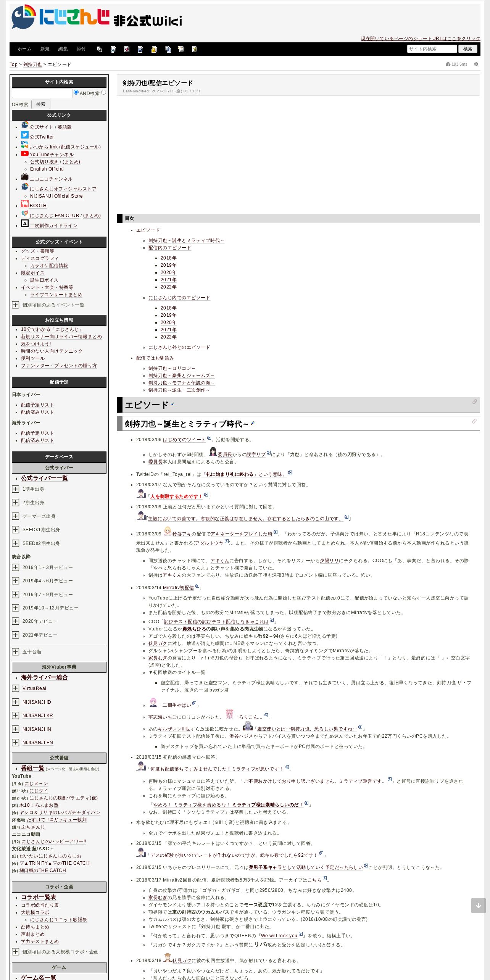Select the OR検索 radio button
490x980 pixels.
(103, 92)
